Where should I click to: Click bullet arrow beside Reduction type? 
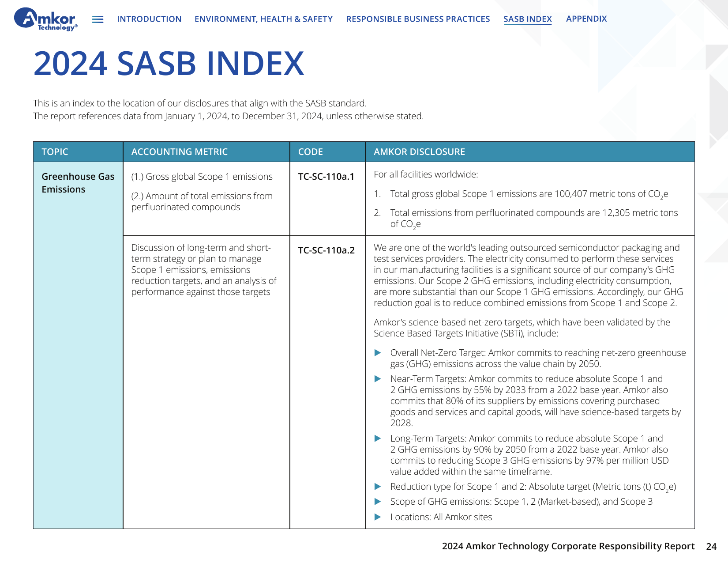point(378,487)
